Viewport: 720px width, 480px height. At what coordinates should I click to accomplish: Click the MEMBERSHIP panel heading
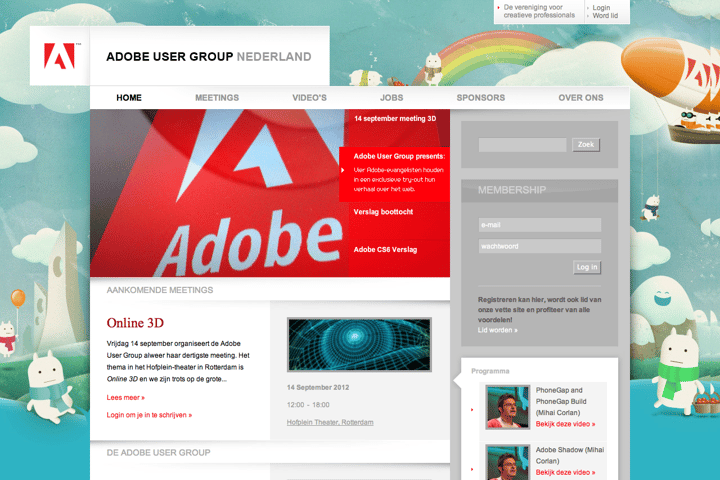[512, 190]
